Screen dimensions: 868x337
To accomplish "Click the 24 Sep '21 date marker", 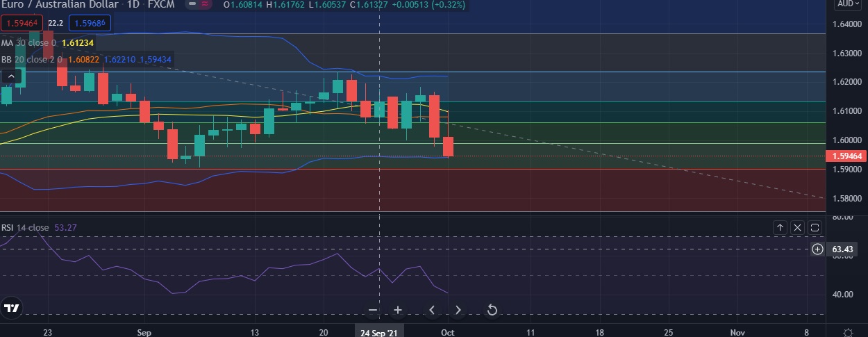I will point(379,332).
